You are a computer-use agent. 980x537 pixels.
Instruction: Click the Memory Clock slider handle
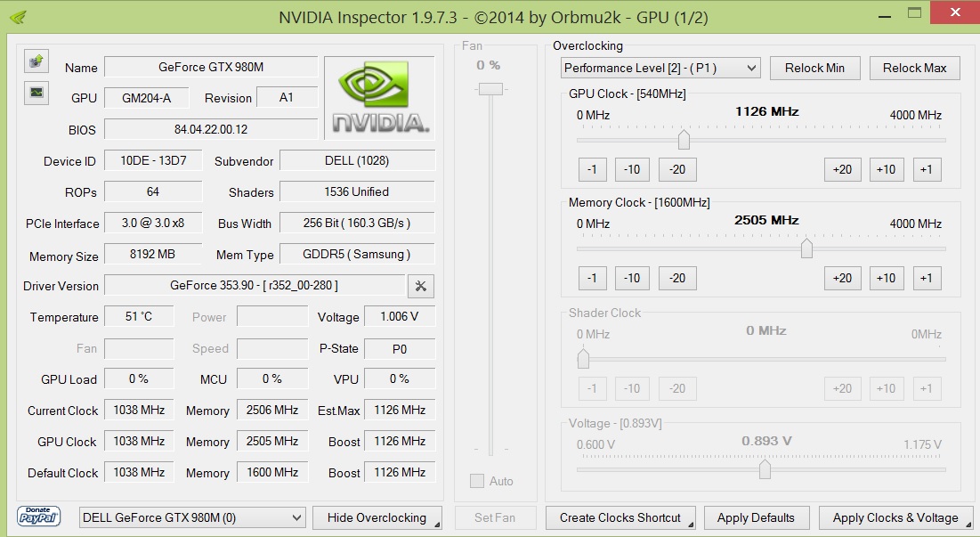[x=806, y=248]
